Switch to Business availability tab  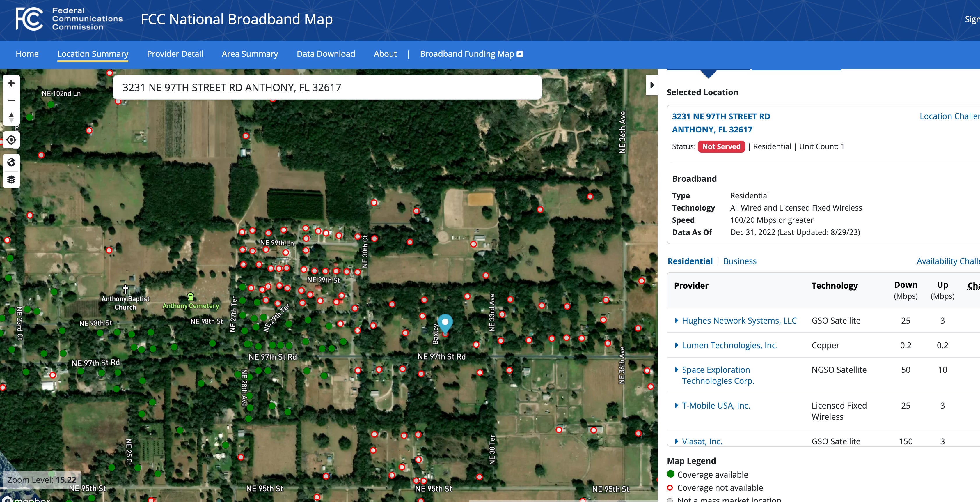pyautogui.click(x=740, y=261)
